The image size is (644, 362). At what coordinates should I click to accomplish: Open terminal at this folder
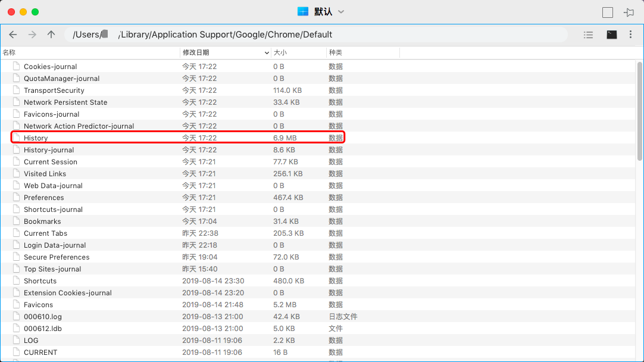pos(611,35)
